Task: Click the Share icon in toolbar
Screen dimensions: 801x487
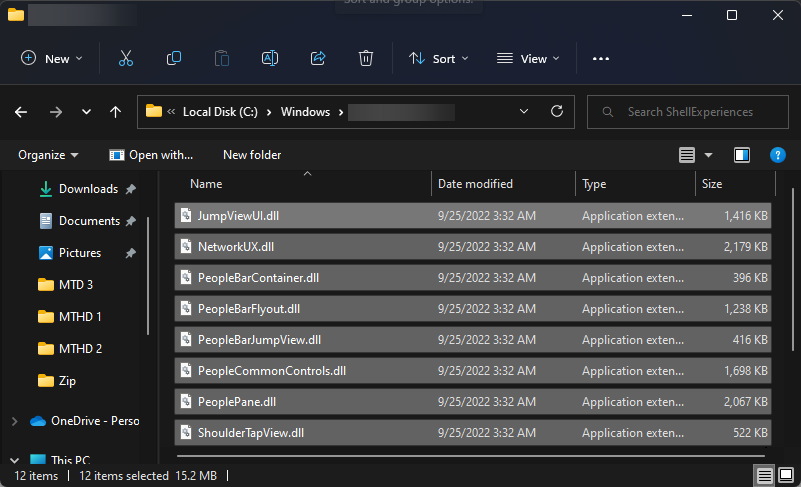Action: click(x=318, y=58)
